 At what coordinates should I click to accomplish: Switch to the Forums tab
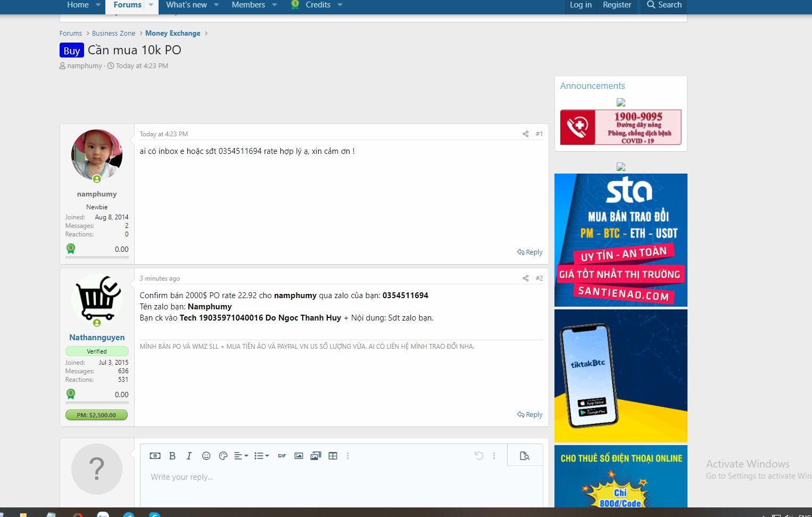(127, 5)
